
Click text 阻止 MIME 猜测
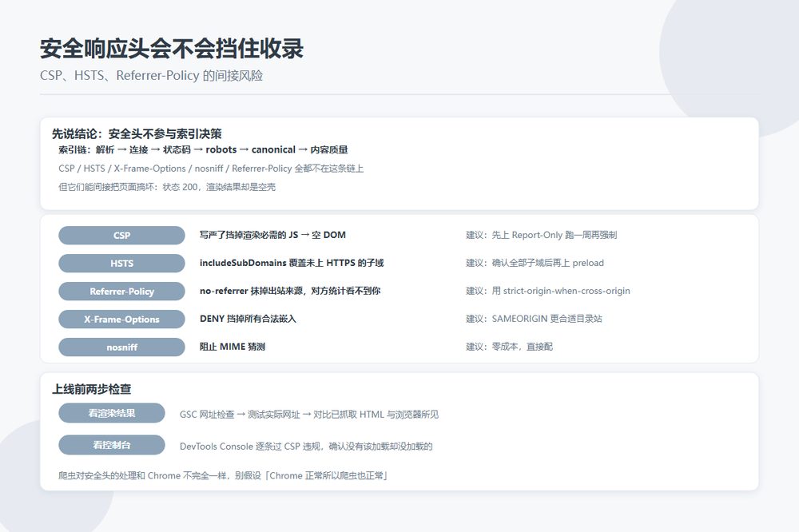(233, 347)
